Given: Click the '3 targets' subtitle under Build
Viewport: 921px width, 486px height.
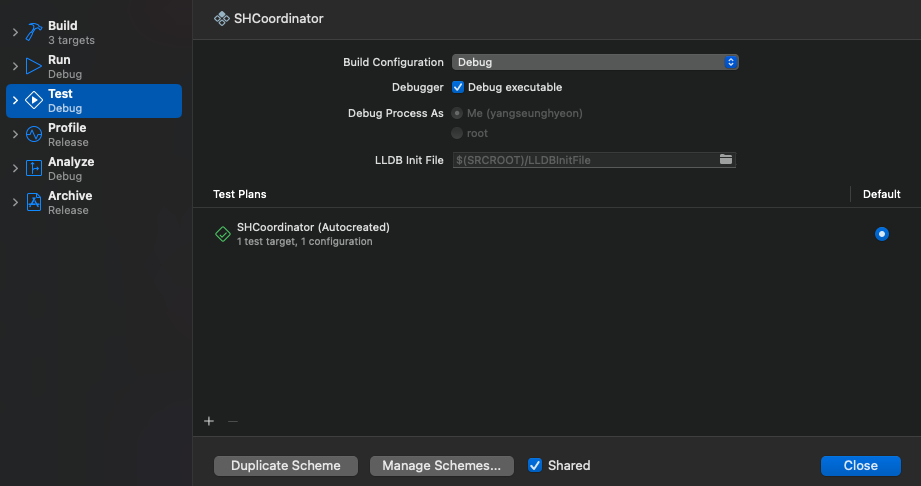Looking at the screenshot, I should coord(71,41).
